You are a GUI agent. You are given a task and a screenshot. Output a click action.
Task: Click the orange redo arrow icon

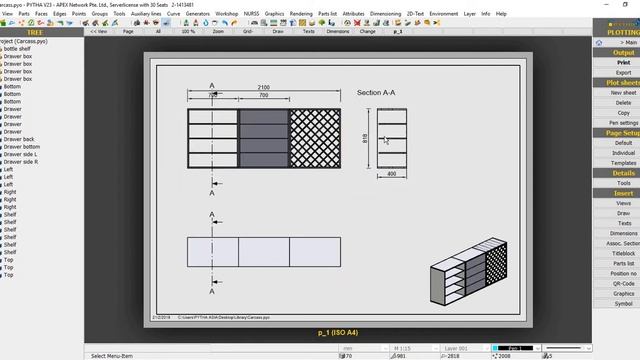tap(234, 23)
